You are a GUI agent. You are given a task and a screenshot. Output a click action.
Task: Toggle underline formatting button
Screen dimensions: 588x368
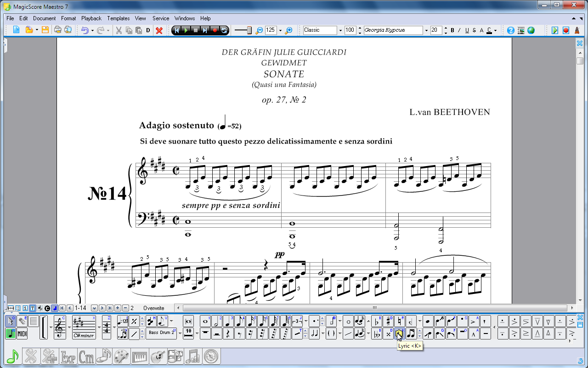coord(467,30)
